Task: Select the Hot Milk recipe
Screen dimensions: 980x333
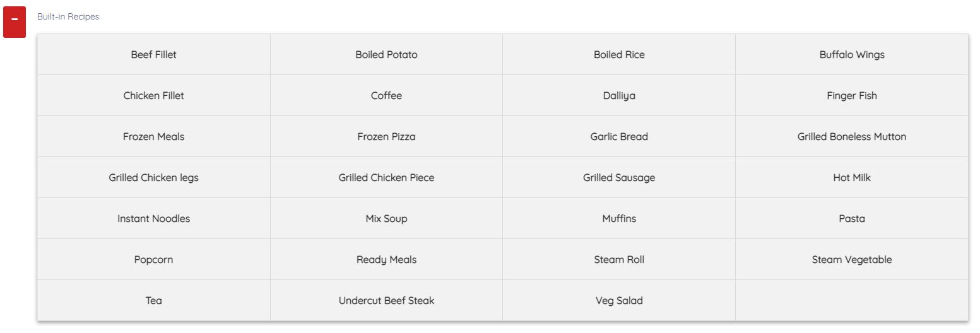Action: point(852,178)
